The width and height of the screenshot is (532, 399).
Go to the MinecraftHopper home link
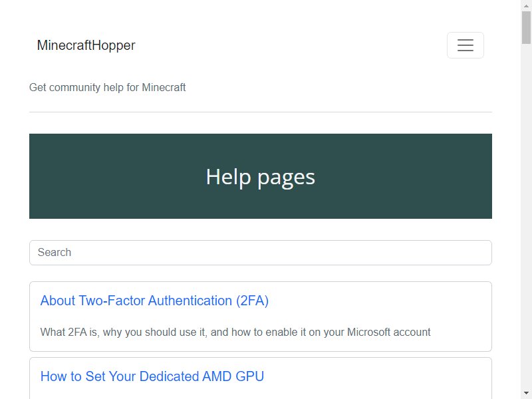coord(86,45)
